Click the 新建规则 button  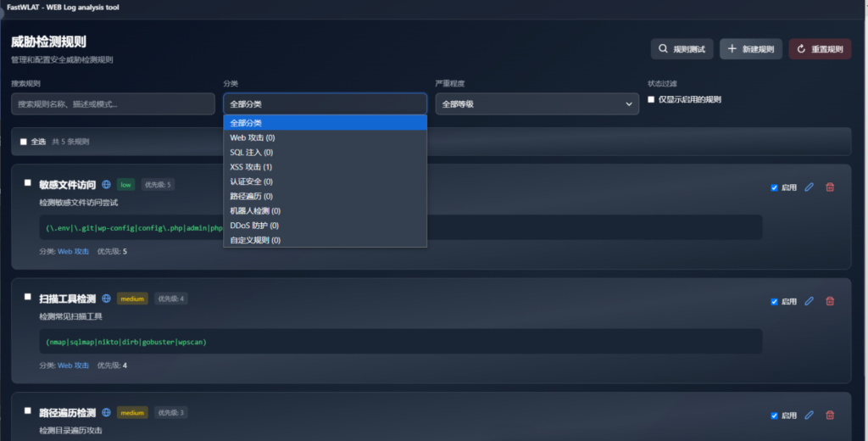[750, 49]
